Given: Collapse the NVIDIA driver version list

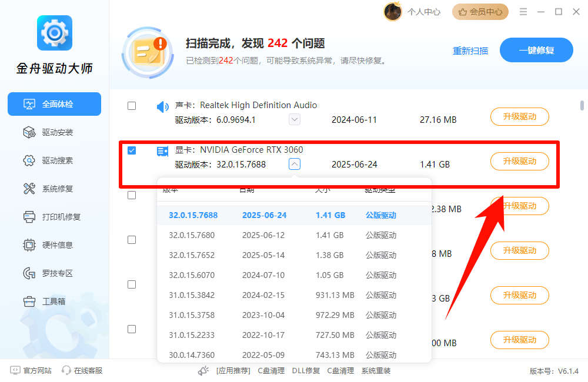Looking at the screenshot, I should click(295, 164).
